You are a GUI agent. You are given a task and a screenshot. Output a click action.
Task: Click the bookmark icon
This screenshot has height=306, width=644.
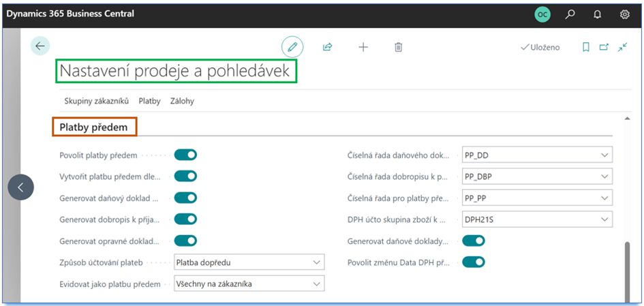coord(585,47)
